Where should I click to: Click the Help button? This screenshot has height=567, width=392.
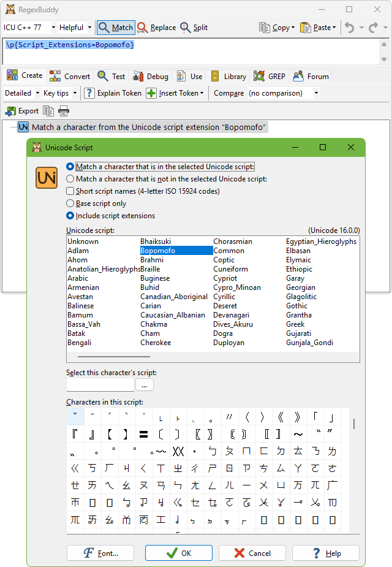click(326, 553)
